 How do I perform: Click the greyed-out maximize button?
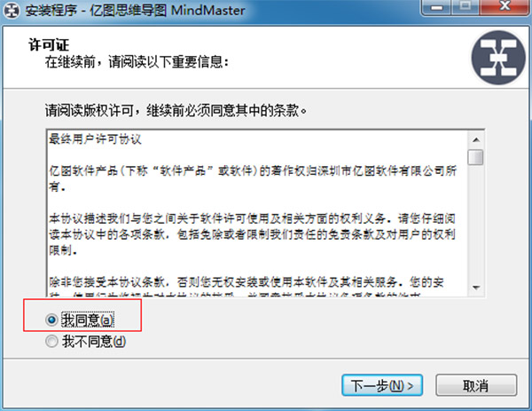[465, 6]
